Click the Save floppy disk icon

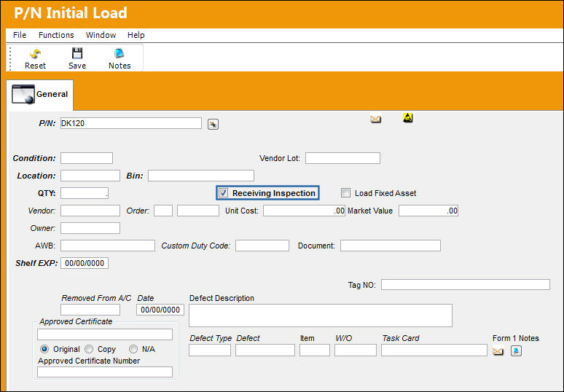[77, 54]
